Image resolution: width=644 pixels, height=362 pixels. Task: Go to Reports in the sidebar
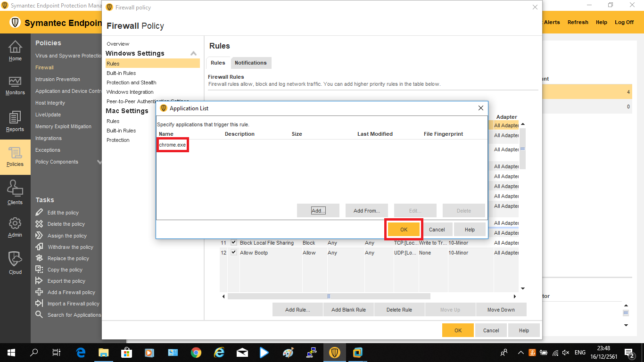pos(15,118)
